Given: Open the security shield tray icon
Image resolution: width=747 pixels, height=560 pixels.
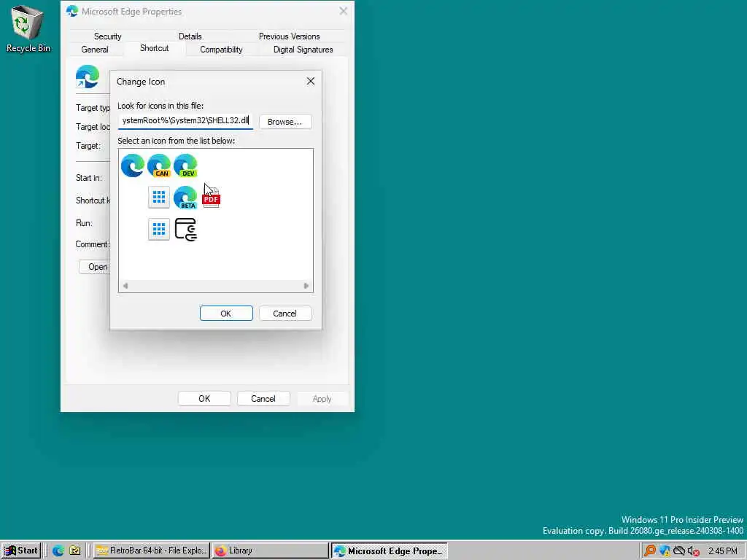Looking at the screenshot, I should (664, 551).
